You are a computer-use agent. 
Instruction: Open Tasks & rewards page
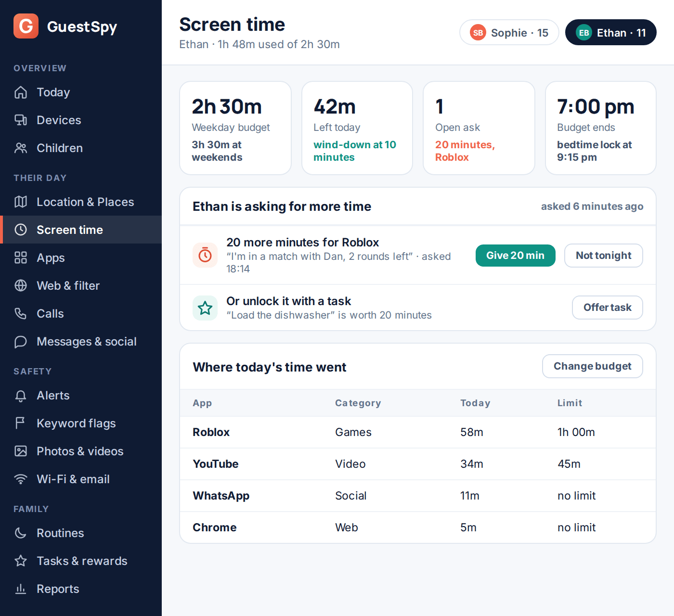[x=81, y=561]
